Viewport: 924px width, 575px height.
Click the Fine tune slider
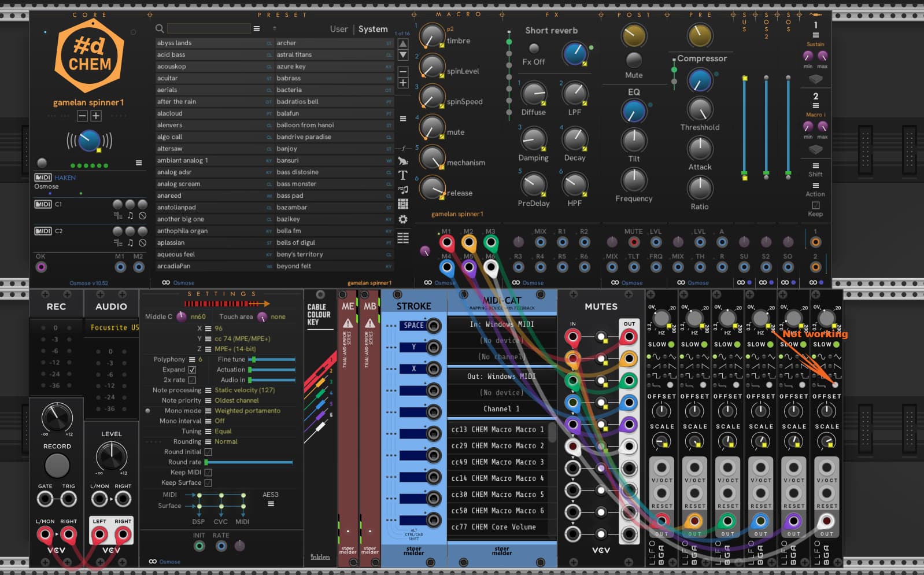point(272,359)
